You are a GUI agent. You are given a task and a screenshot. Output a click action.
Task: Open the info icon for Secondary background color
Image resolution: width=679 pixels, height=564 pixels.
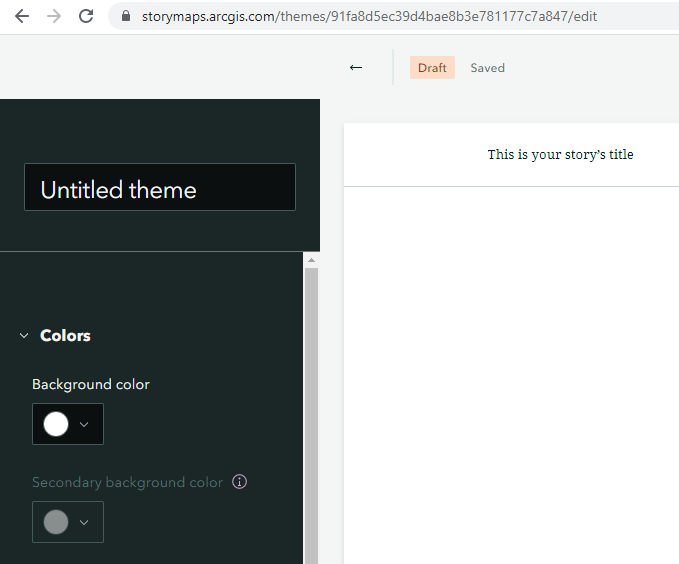tap(239, 482)
